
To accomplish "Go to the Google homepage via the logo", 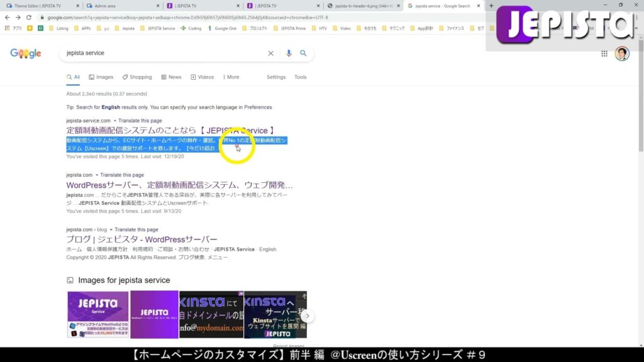I will tap(25, 53).
